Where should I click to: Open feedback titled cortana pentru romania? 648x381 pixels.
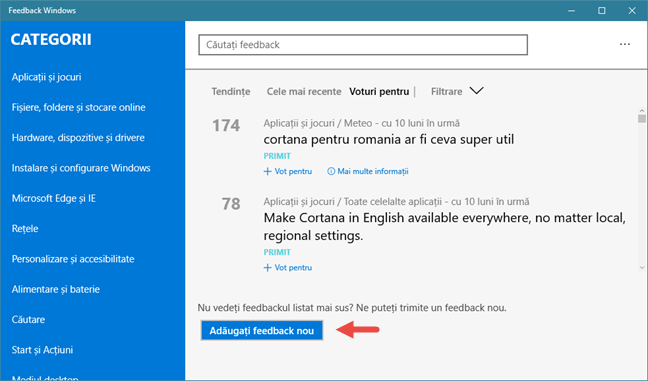click(388, 139)
